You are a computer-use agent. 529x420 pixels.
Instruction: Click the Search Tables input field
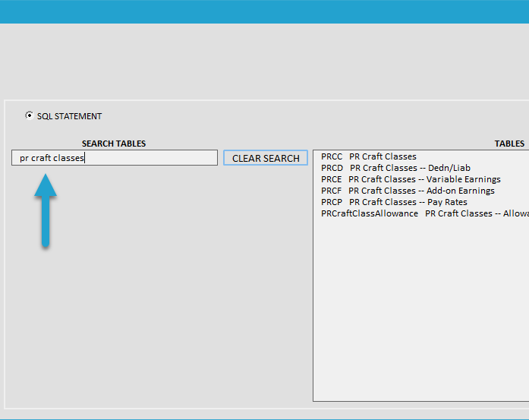(115, 158)
